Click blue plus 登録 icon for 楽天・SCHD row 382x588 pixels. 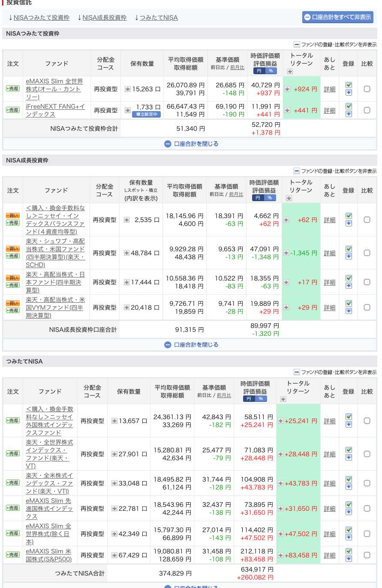pyautogui.click(x=349, y=256)
